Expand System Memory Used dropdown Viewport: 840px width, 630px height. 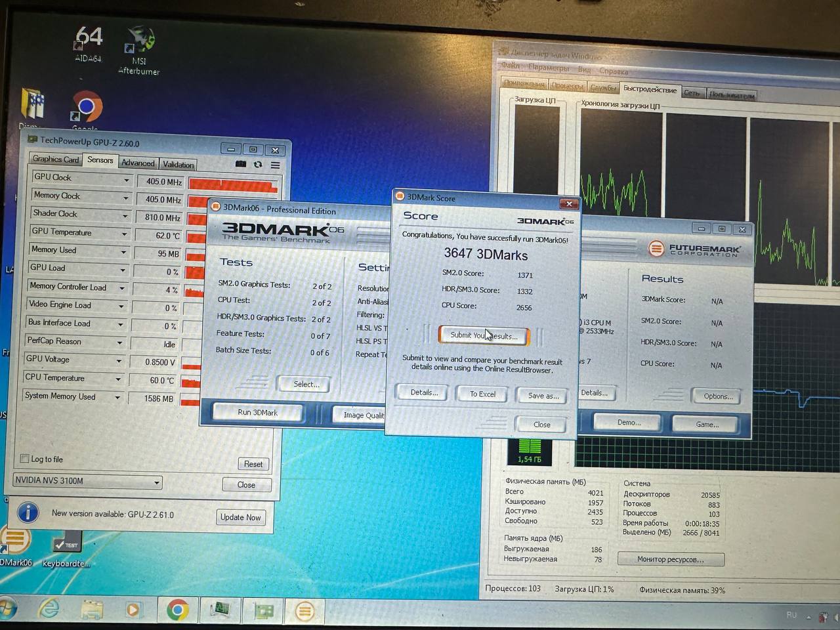tap(117, 397)
